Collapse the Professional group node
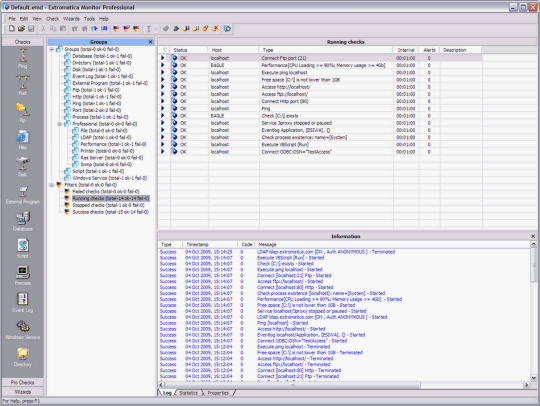Screen dimensions: 540x406 click(60, 124)
